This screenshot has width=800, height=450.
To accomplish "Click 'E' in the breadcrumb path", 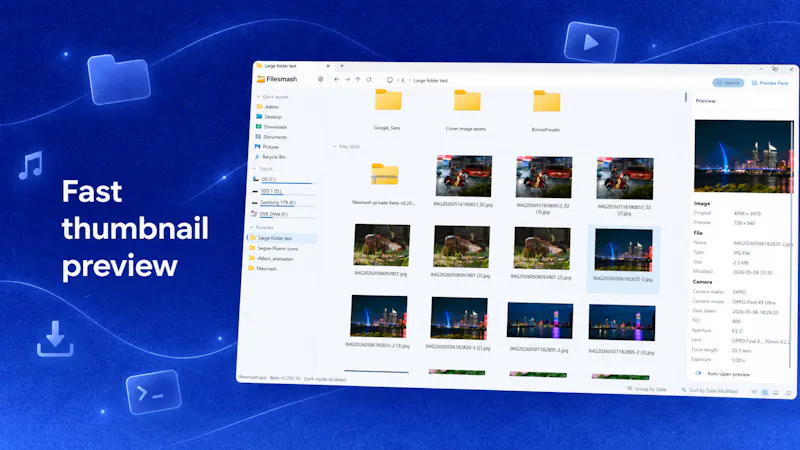I will click(403, 80).
